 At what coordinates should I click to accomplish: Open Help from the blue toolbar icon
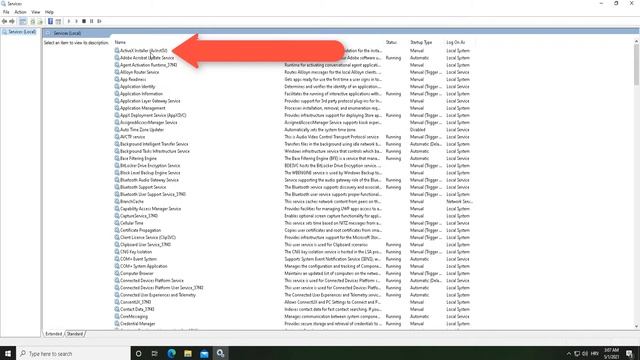point(50,21)
